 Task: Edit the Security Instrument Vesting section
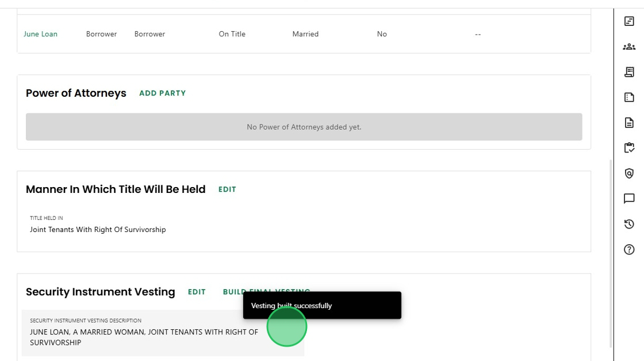197,292
